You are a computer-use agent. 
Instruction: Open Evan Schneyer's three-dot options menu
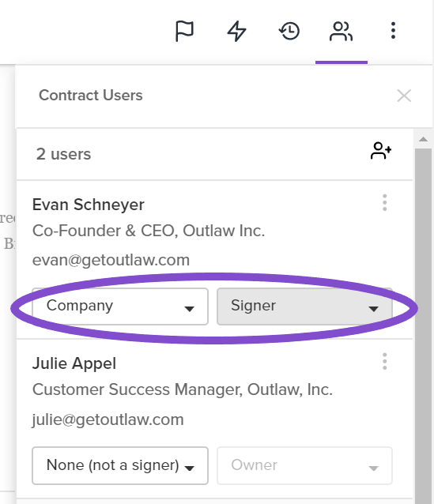[384, 202]
